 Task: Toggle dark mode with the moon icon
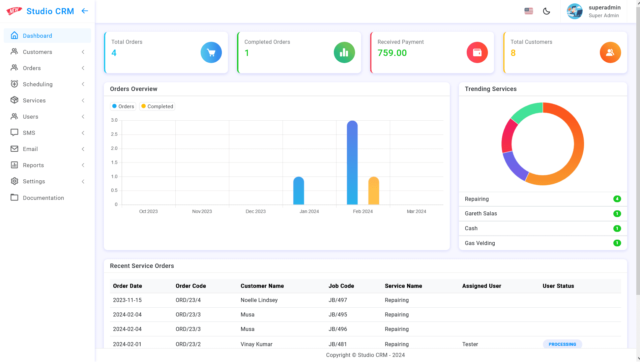click(x=547, y=11)
